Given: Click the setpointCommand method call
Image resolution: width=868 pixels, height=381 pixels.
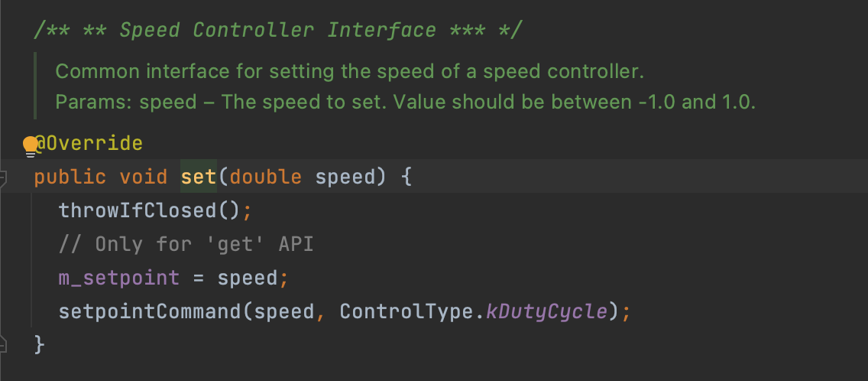Looking at the screenshot, I should 150,311.
